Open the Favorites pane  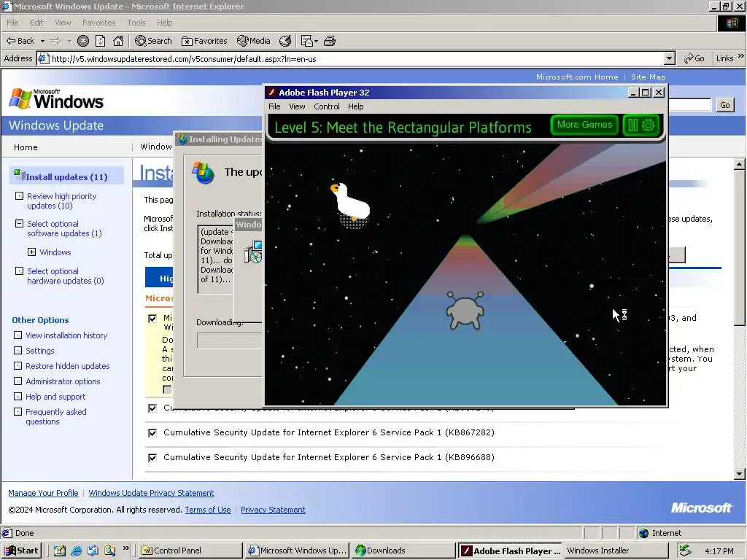point(204,41)
